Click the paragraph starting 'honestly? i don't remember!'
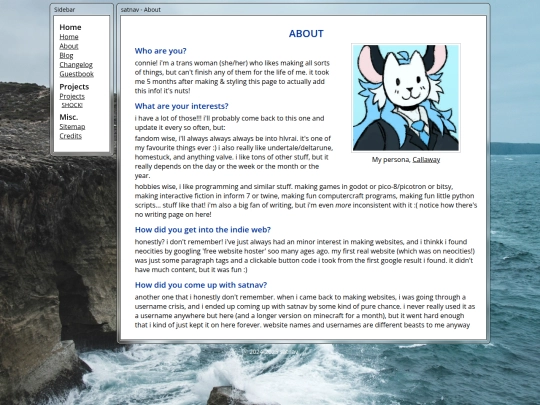Viewport: 540px width, 405px height. pos(304,256)
